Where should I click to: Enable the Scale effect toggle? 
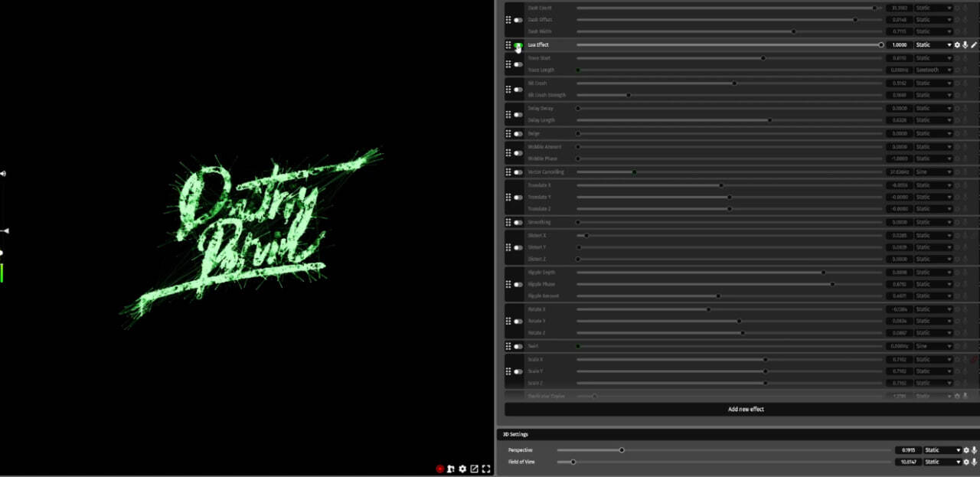518,371
